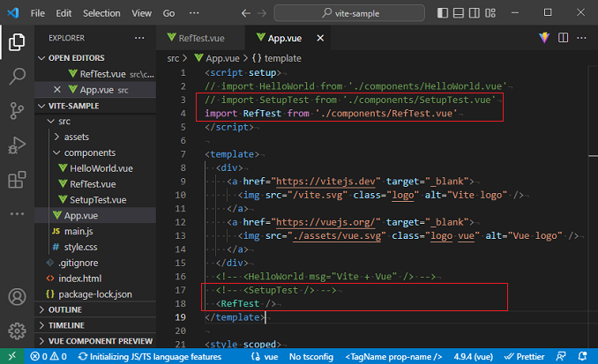Select language mode vue in status bar
The width and height of the screenshot is (598, 364).
click(271, 356)
